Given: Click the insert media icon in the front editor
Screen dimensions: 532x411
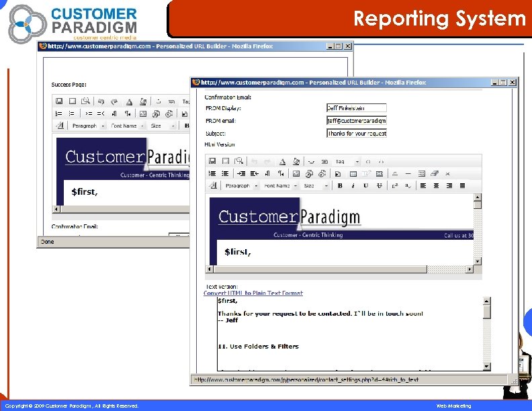Looking at the screenshot, I should point(322,174).
